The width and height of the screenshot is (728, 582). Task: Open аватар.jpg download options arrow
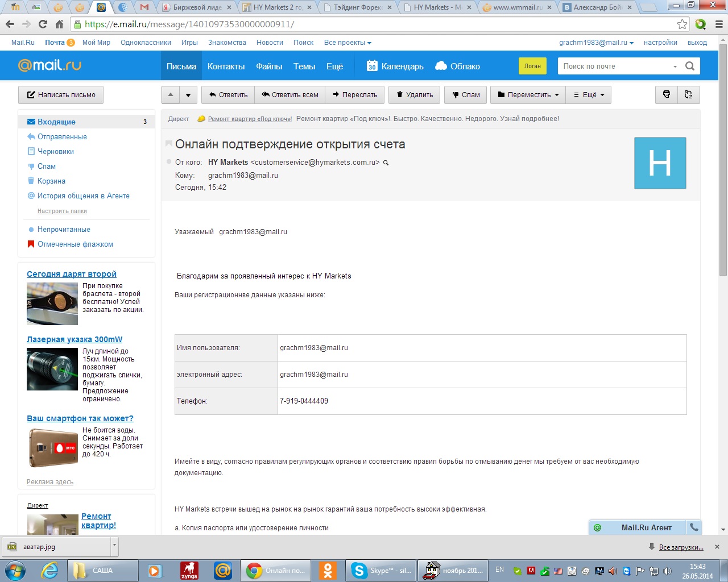114,546
